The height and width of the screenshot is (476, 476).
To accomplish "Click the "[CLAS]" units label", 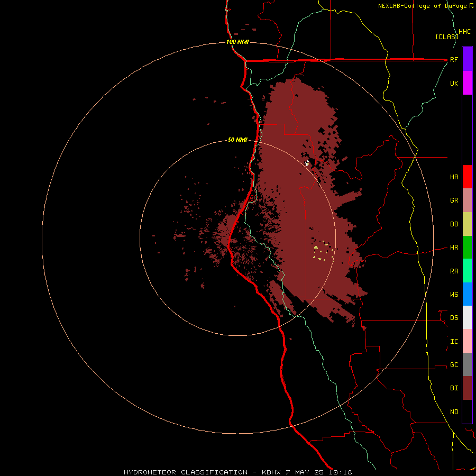I will [x=446, y=37].
